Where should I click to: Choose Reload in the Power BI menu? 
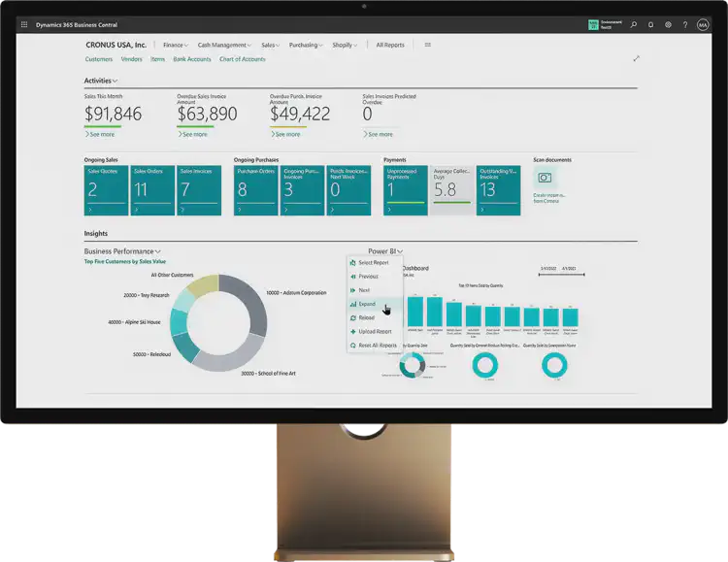coord(375,317)
